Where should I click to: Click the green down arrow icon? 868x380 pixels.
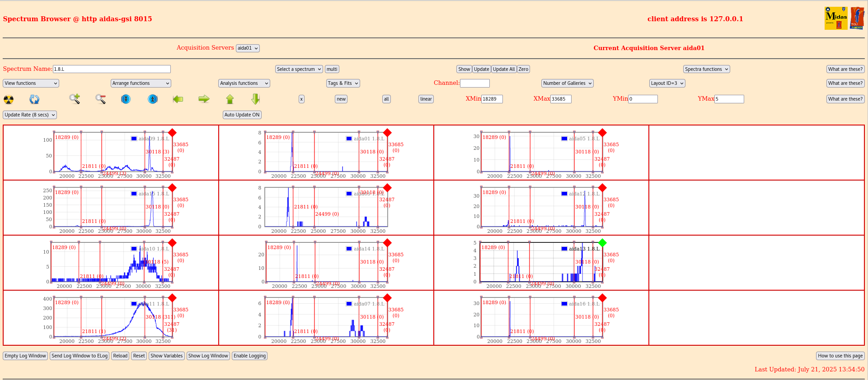pos(256,99)
